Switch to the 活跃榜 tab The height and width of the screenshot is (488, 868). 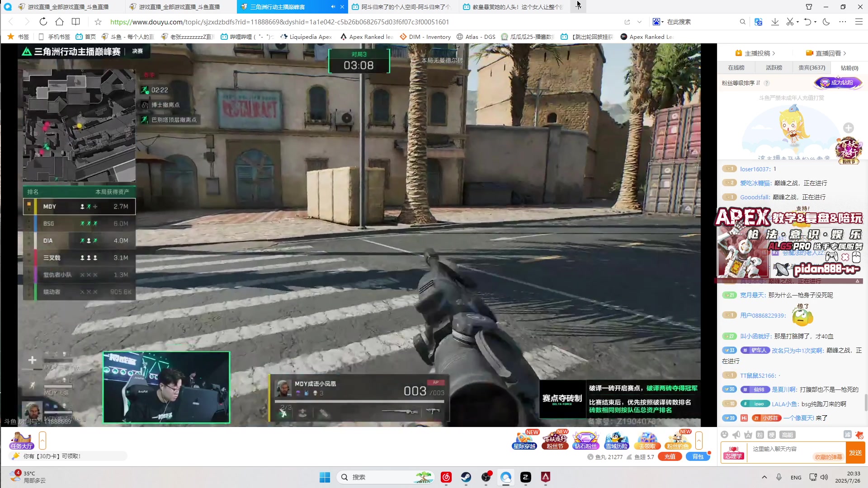pyautogui.click(x=774, y=68)
